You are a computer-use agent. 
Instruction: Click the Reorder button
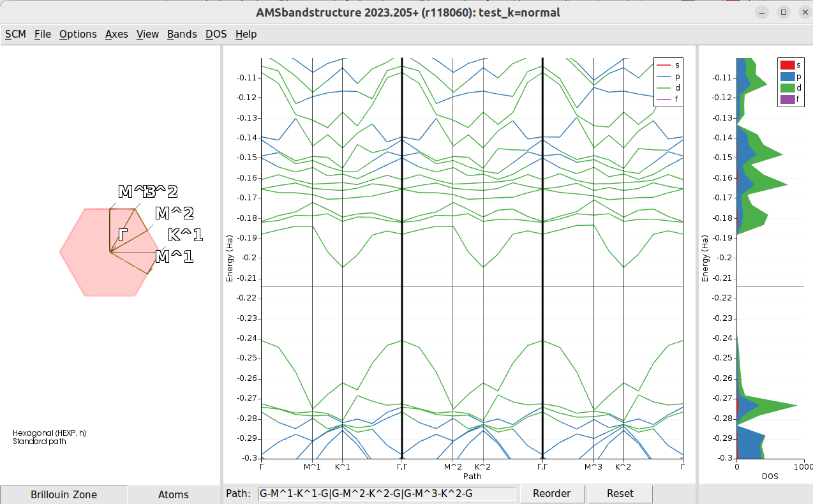[x=552, y=493]
